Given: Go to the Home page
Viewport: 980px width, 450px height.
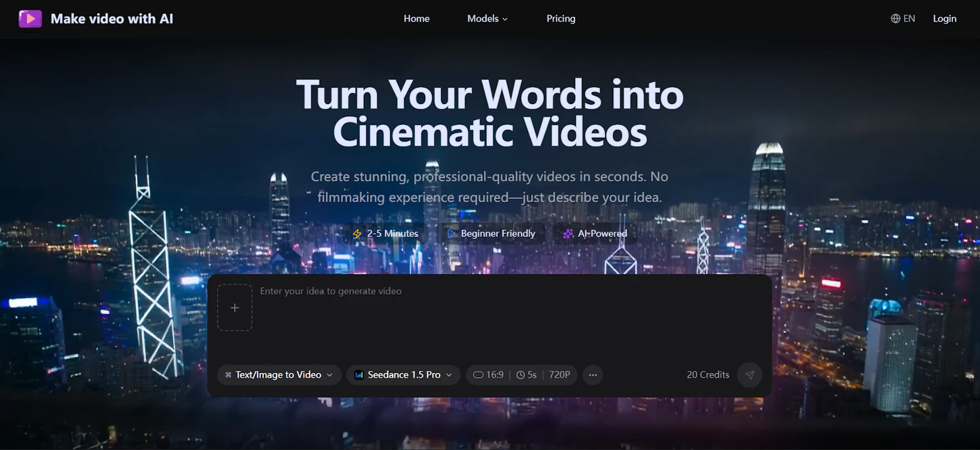Looking at the screenshot, I should (x=417, y=18).
